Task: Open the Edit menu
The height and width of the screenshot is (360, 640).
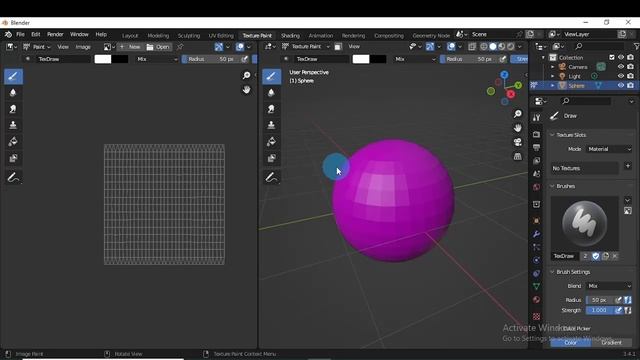Action: pos(36,35)
